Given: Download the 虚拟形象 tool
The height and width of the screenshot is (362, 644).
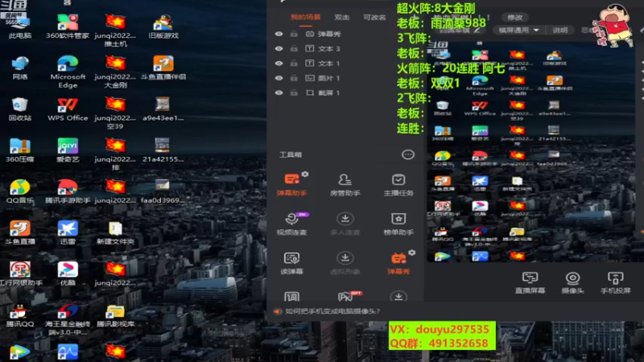Looking at the screenshot, I should click(x=345, y=263).
